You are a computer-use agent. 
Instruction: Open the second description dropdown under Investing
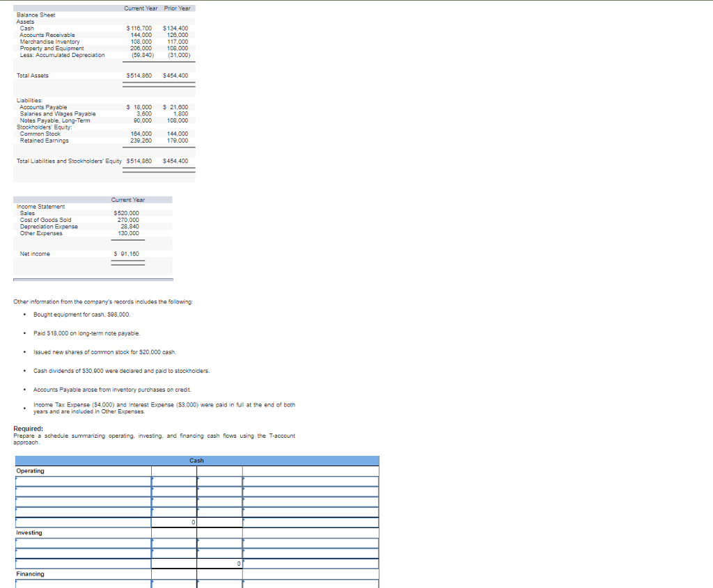[84, 553]
